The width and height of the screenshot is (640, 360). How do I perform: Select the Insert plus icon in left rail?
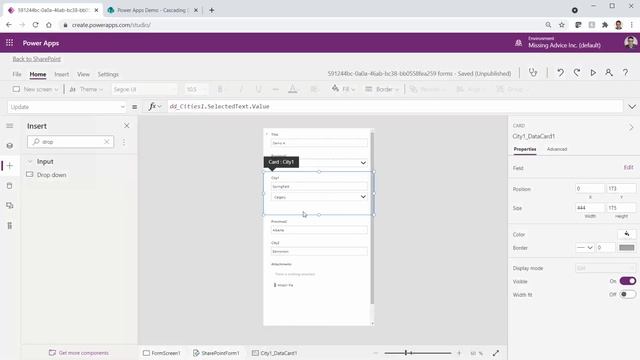point(10,166)
